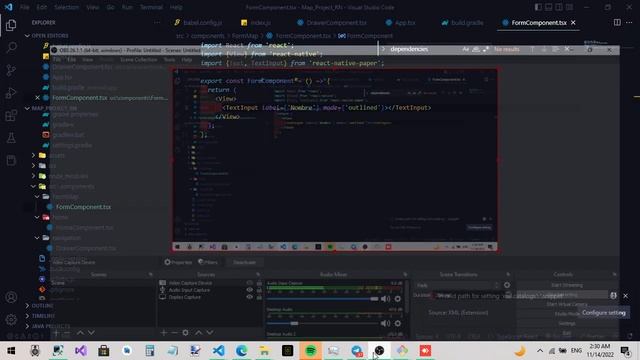The image size is (640, 360).
Task: Click Configure setting button in notification
Action: coord(604,313)
